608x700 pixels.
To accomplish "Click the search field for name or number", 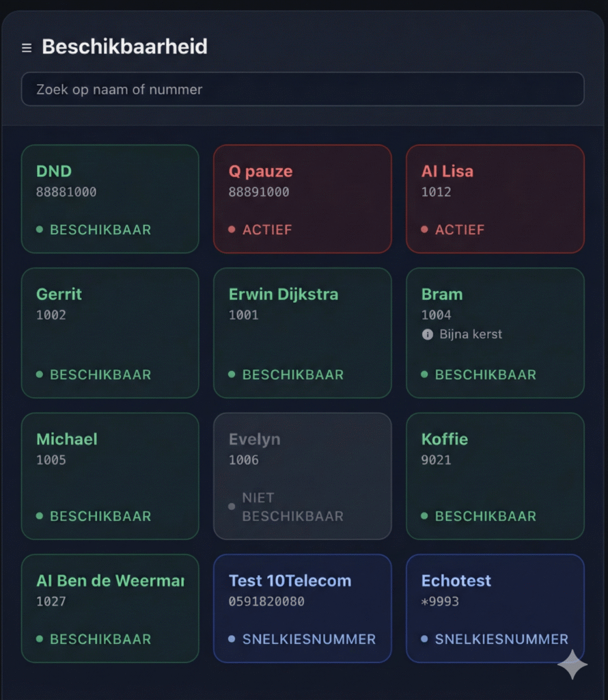I will (x=303, y=90).
